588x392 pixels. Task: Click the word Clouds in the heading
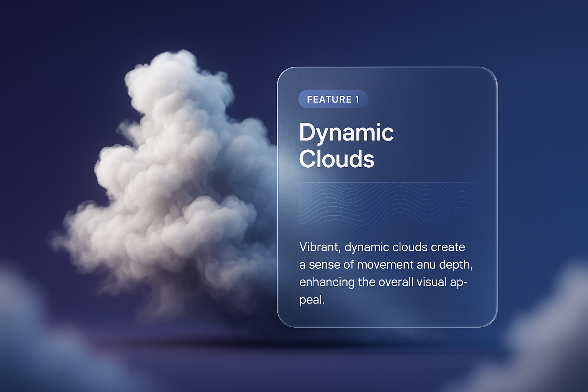point(336,159)
